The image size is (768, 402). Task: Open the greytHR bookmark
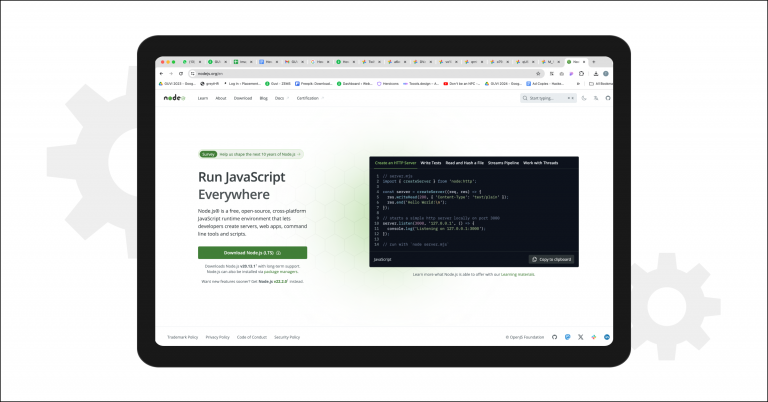coord(210,84)
